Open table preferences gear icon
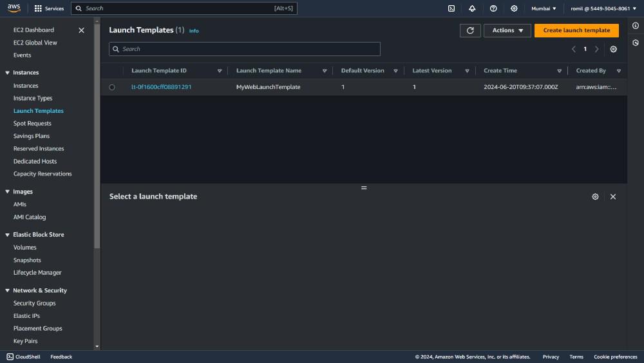This screenshot has width=644, height=363. [613, 49]
